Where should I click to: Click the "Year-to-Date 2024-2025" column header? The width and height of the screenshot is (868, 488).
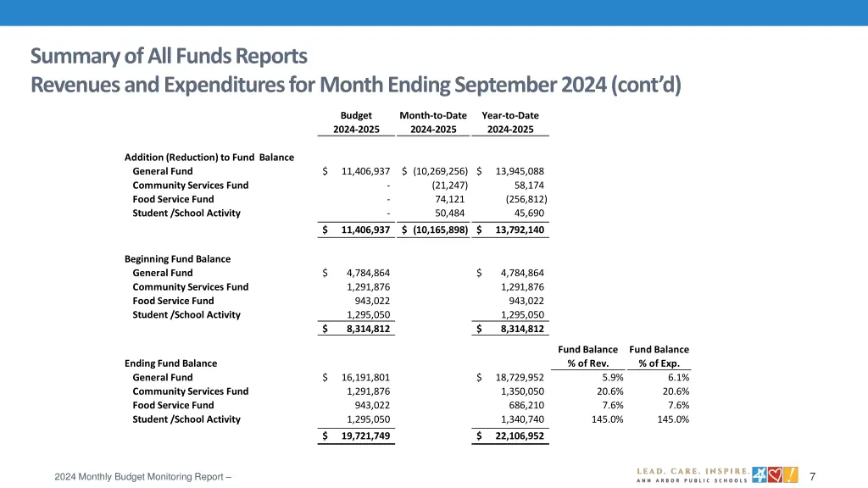[x=509, y=122]
